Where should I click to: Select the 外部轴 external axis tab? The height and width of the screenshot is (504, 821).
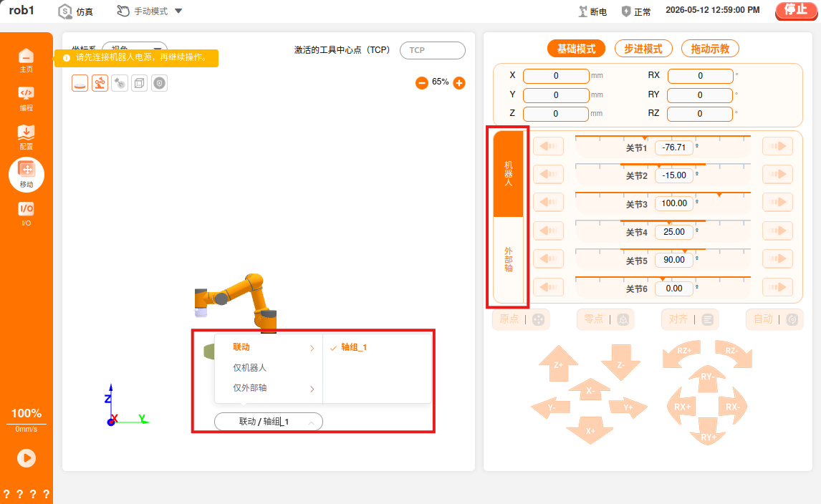tap(509, 260)
